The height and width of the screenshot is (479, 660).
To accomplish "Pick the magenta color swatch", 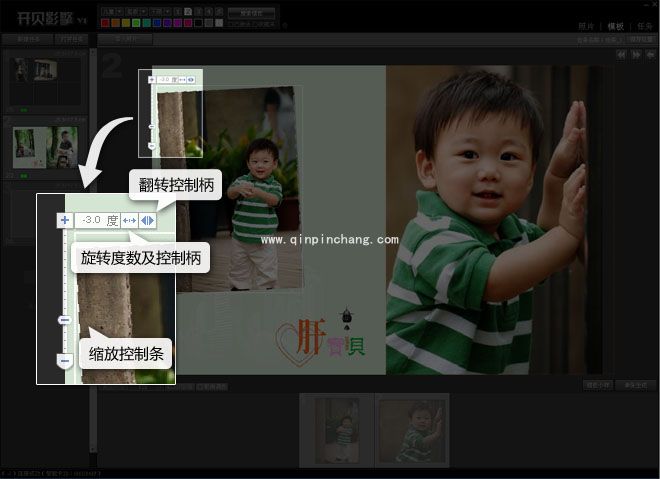I will point(178,23).
